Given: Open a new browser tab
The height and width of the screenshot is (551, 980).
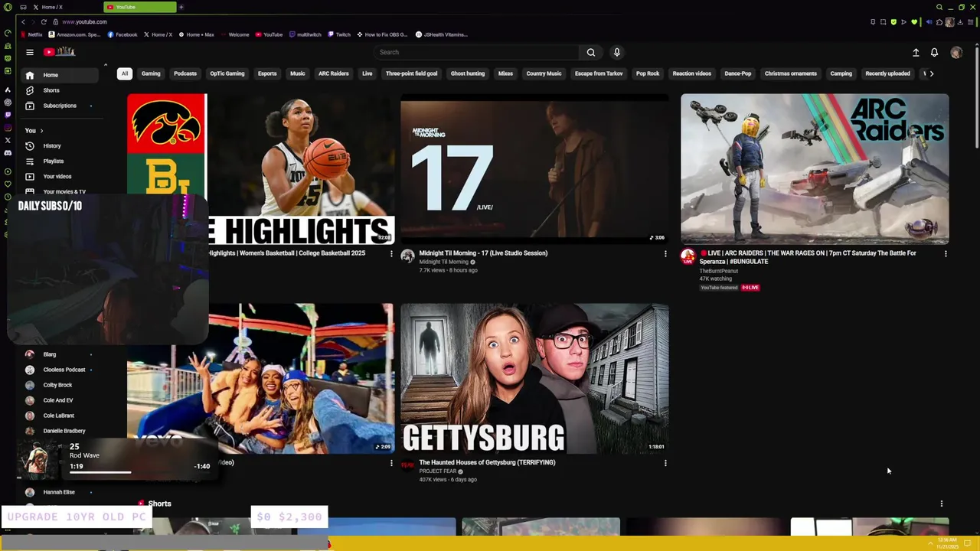Looking at the screenshot, I should tap(181, 7).
